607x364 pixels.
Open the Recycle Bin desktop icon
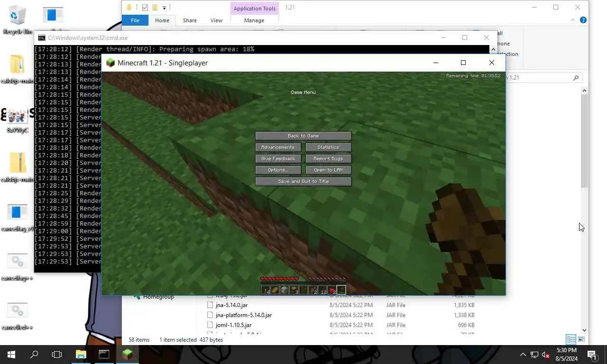click(x=17, y=20)
